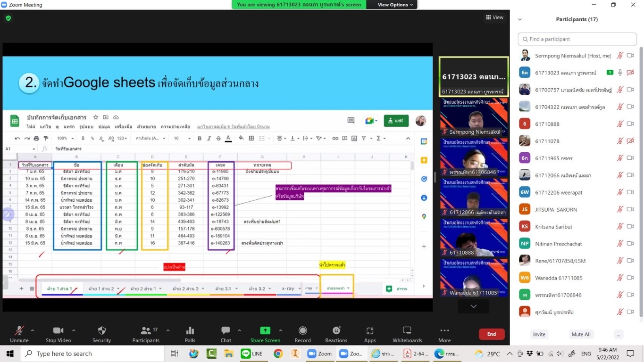Click fill color icon in Sheets toolbar
This screenshot has height=362, width=644.
[241, 139]
